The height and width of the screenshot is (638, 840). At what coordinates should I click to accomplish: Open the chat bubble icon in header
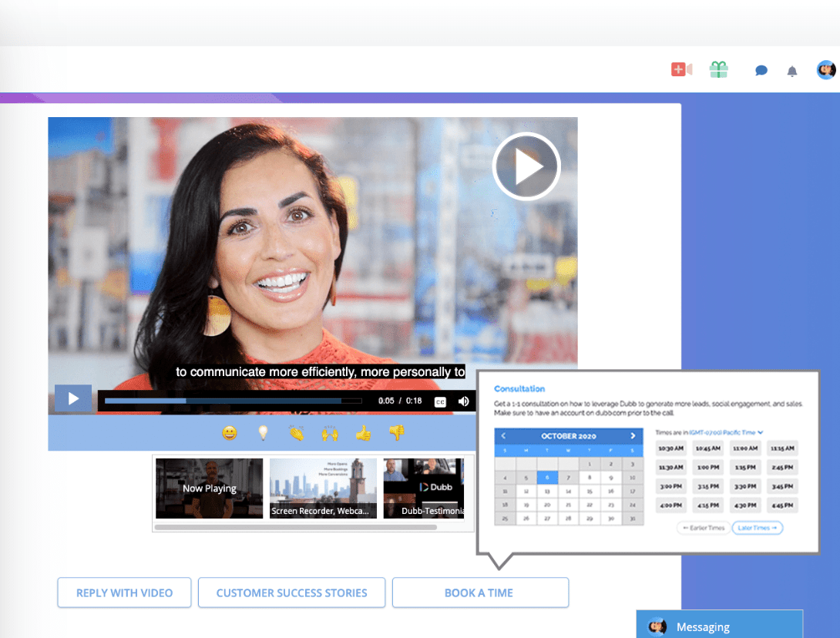(x=761, y=70)
